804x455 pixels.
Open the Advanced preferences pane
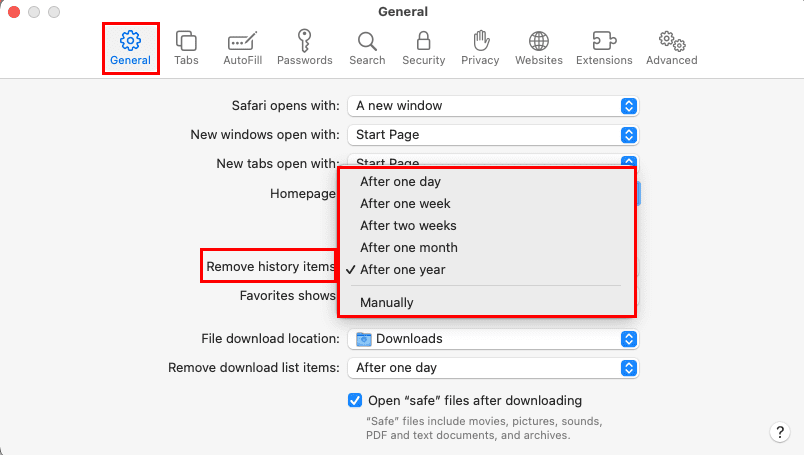click(x=671, y=47)
